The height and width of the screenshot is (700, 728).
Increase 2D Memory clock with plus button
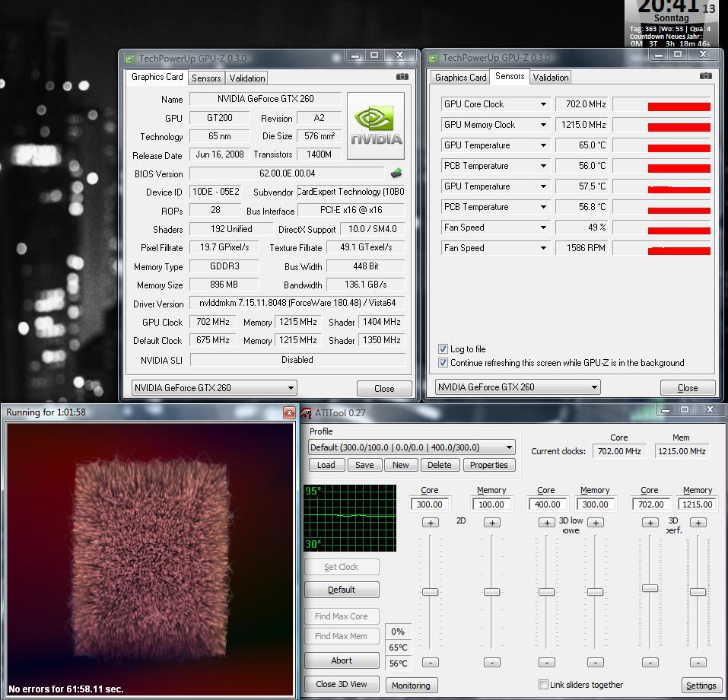[492, 523]
